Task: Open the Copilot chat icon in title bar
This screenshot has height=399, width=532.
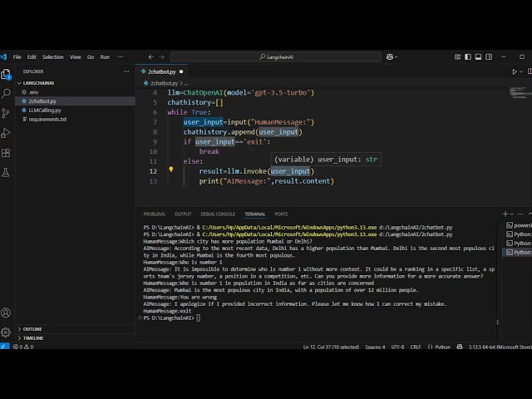Action: point(389,57)
